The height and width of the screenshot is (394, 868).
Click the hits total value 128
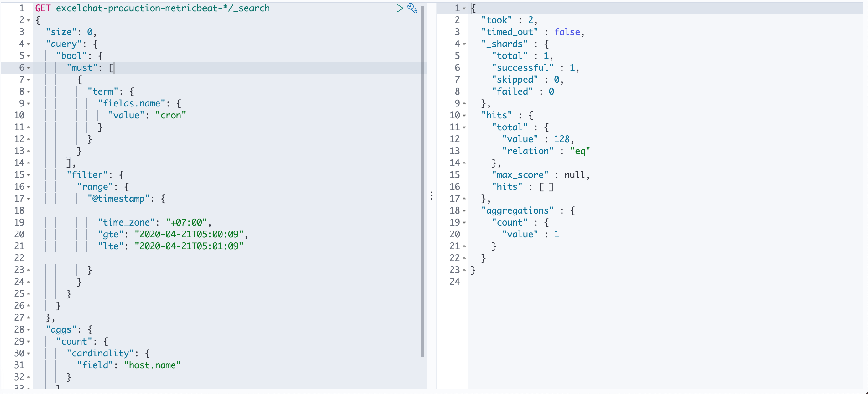click(562, 139)
